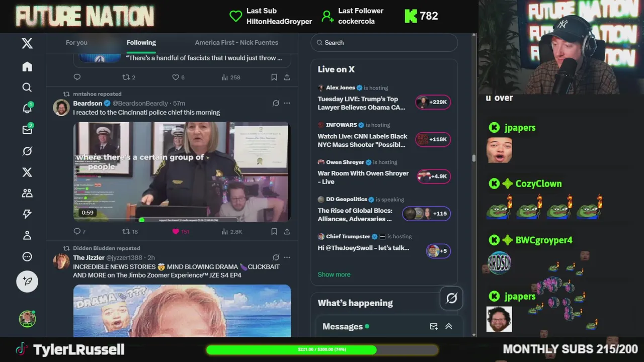Open Notifications bell icon
This screenshot has width=644, height=362.
point(27,109)
